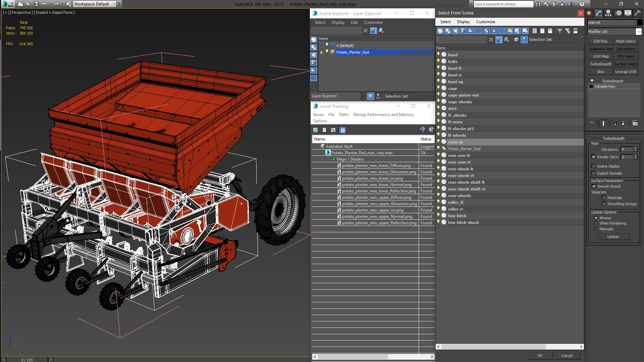Viewport: 644px width, 362px height.
Task: Click Select Invert icon in Select From Scene
Action: (x=550, y=31)
